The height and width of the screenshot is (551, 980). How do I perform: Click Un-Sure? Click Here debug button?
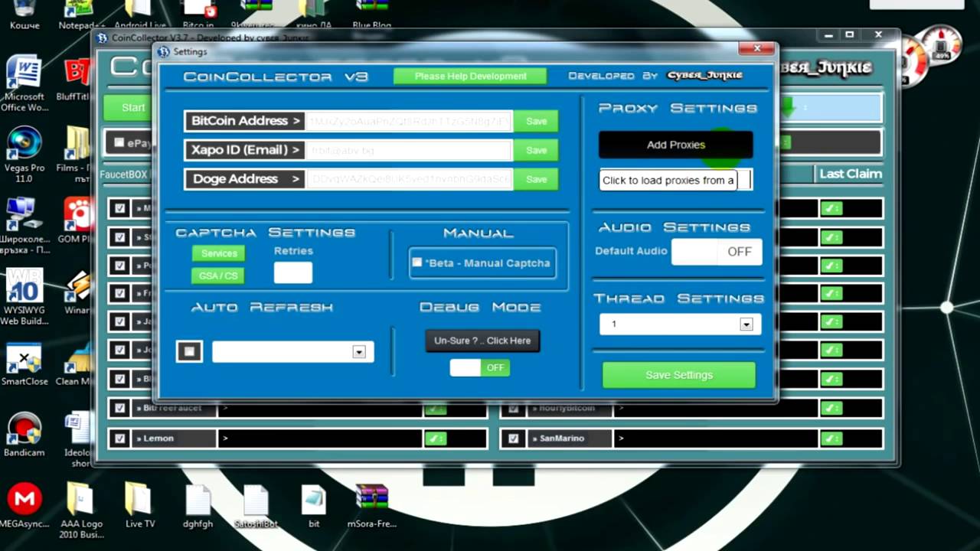pyautogui.click(x=482, y=341)
